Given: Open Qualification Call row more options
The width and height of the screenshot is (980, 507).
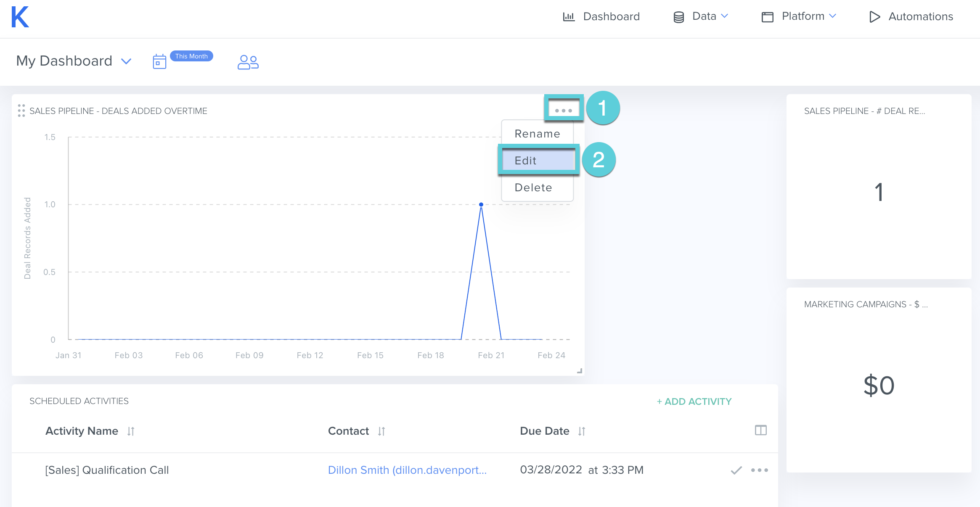Looking at the screenshot, I should tap(759, 470).
